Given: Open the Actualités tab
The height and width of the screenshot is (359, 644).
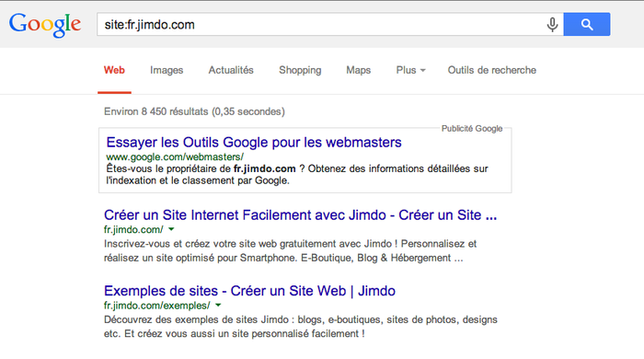Looking at the screenshot, I should point(231,70).
